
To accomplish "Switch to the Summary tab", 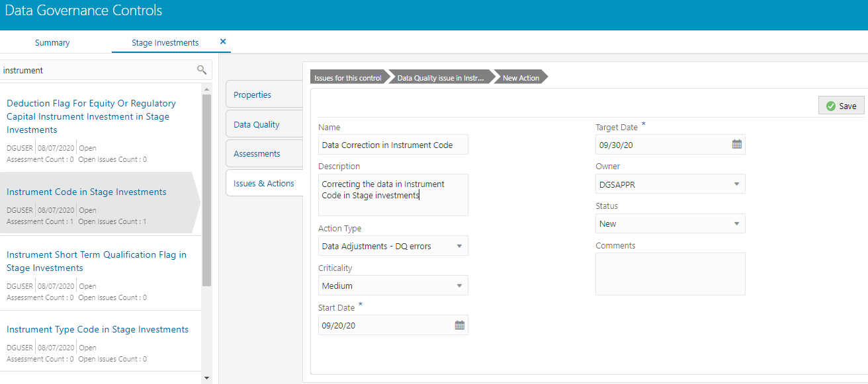I will click(x=52, y=42).
